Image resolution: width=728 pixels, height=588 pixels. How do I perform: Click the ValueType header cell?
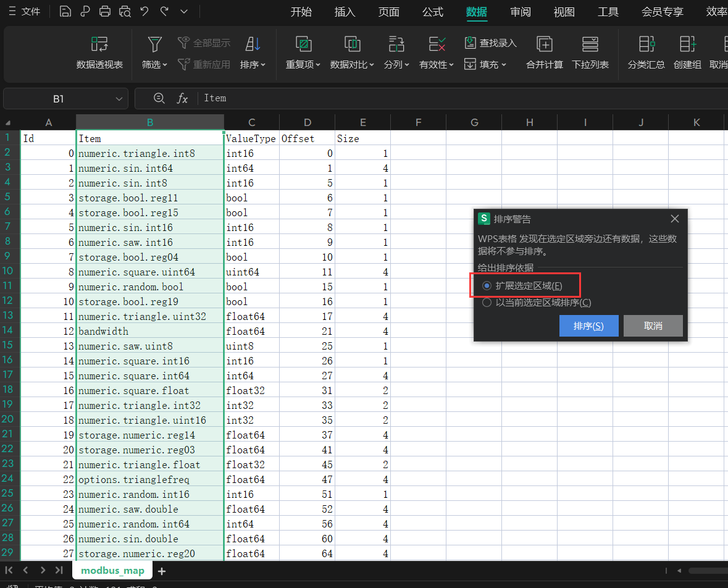[252, 138]
